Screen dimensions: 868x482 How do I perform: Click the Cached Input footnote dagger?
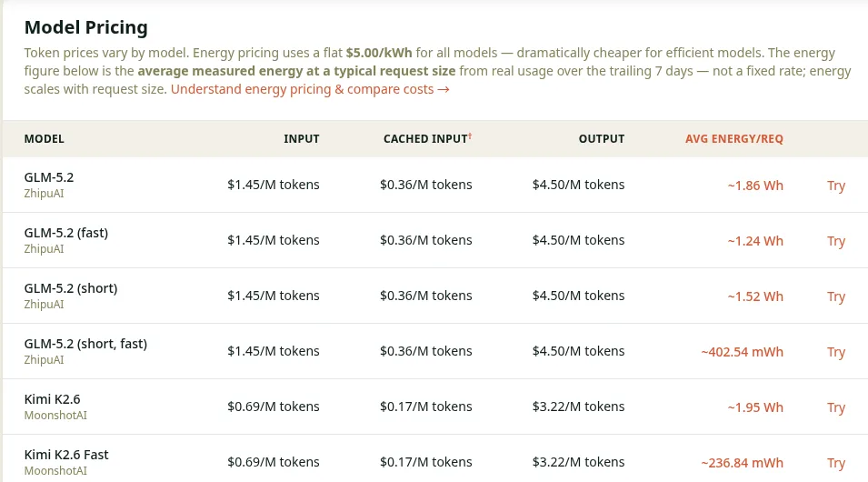pyautogui.click(x=470, y=136)
